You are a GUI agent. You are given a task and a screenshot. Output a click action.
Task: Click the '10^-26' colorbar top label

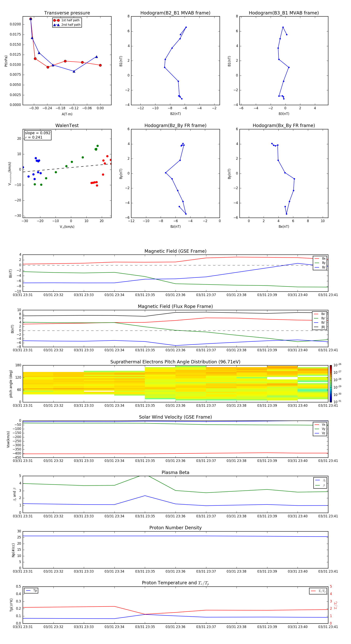pos(337,365)
